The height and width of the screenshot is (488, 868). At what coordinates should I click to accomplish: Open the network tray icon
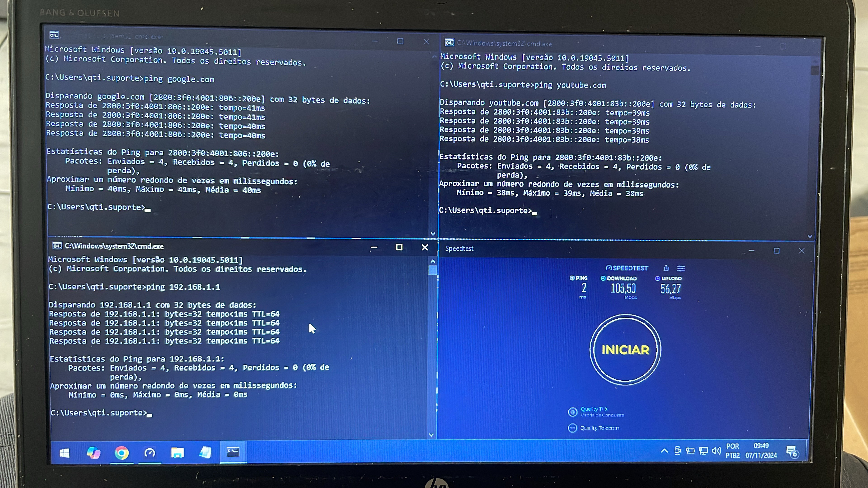pos(703,451)
